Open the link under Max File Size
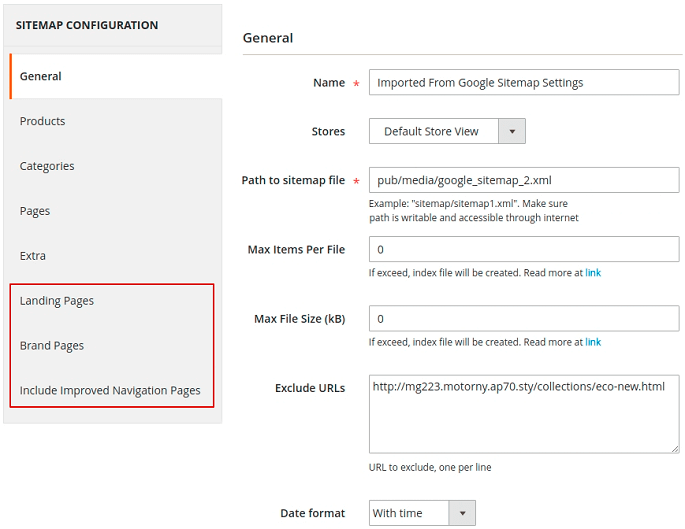Viewport: 685px width, 529px height. [x=593, y=342]
